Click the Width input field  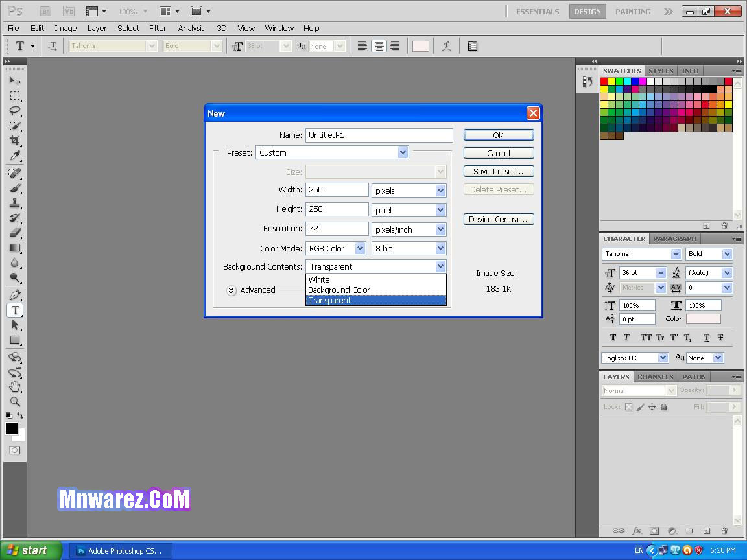tap(337, 190)
